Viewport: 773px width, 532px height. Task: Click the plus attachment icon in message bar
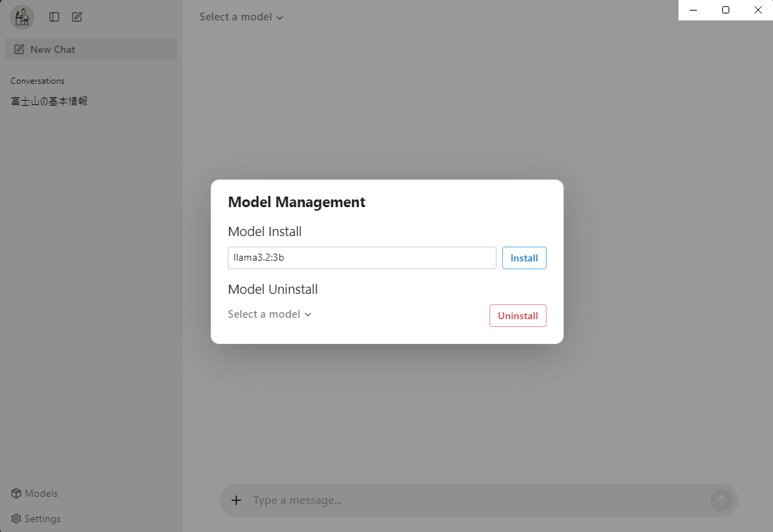coord(236,500)
